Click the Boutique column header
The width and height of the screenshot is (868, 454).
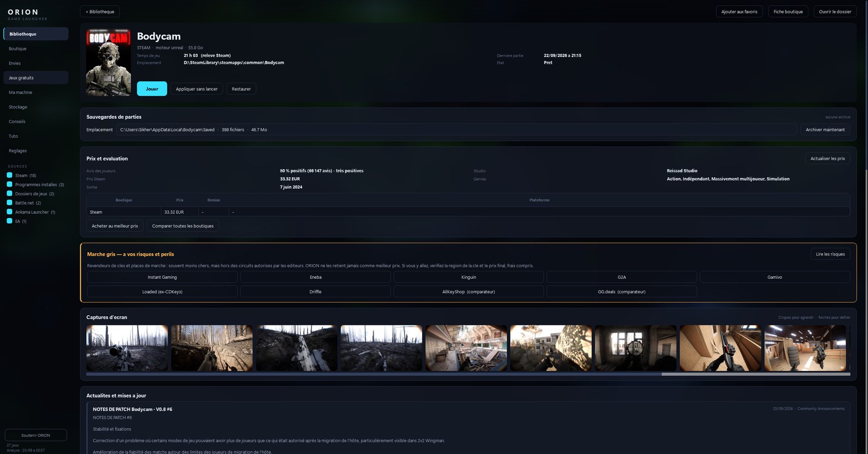[124, 200]
